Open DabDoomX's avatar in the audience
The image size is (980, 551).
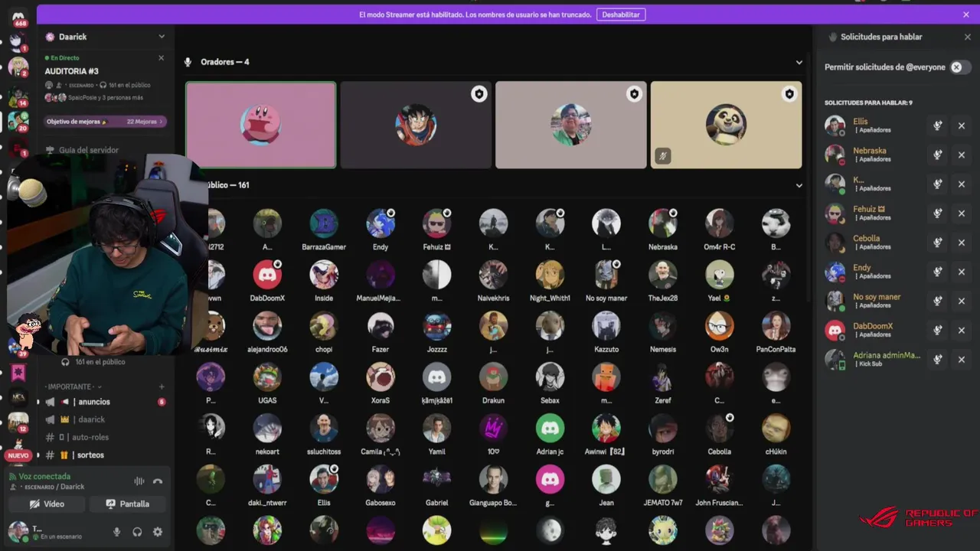coord(267,274)
